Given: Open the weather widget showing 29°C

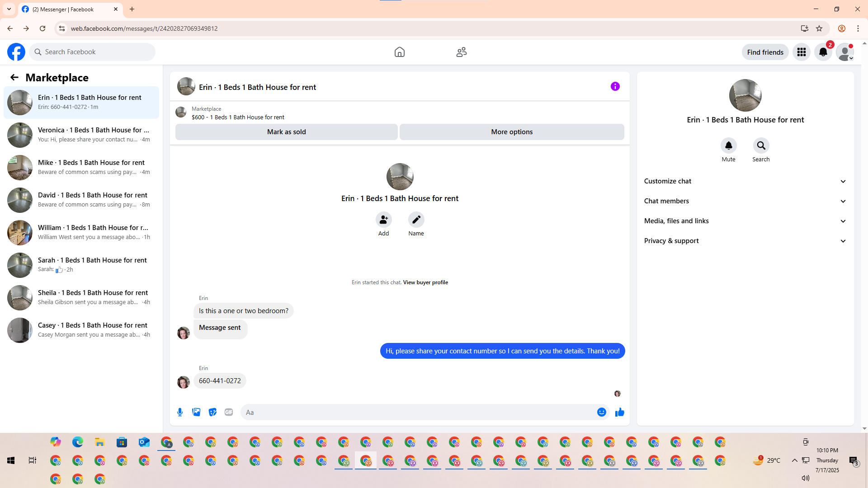Looking at the screenshot, I should [x=766, y=460].
